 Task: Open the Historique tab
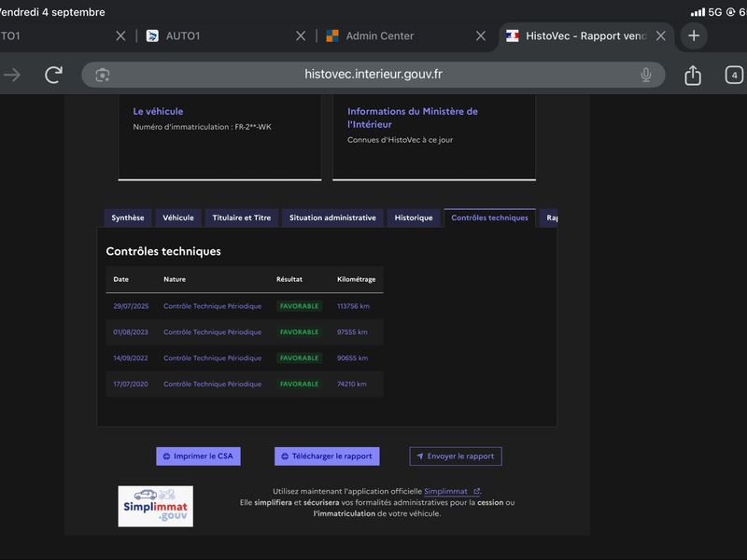pyautogui.click(x=414, y=217)
